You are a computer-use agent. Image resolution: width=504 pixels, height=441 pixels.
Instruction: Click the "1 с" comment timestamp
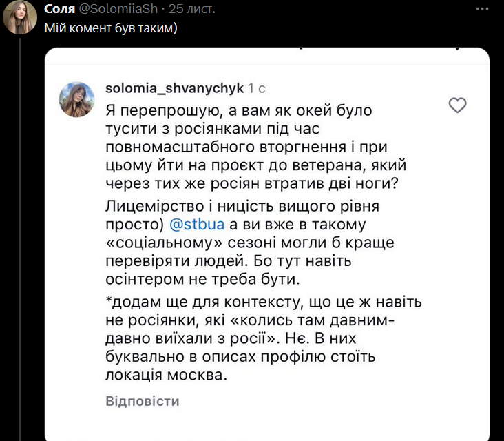point(257,88)
